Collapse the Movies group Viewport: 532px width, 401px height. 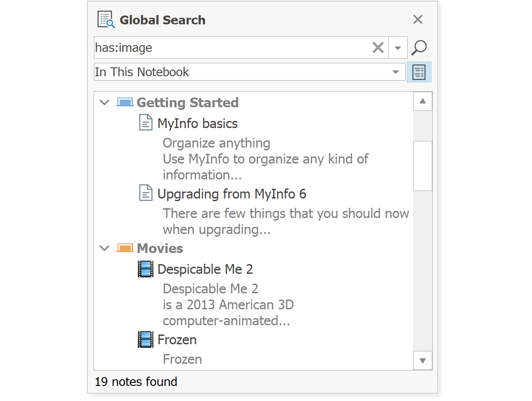point(105,248)
